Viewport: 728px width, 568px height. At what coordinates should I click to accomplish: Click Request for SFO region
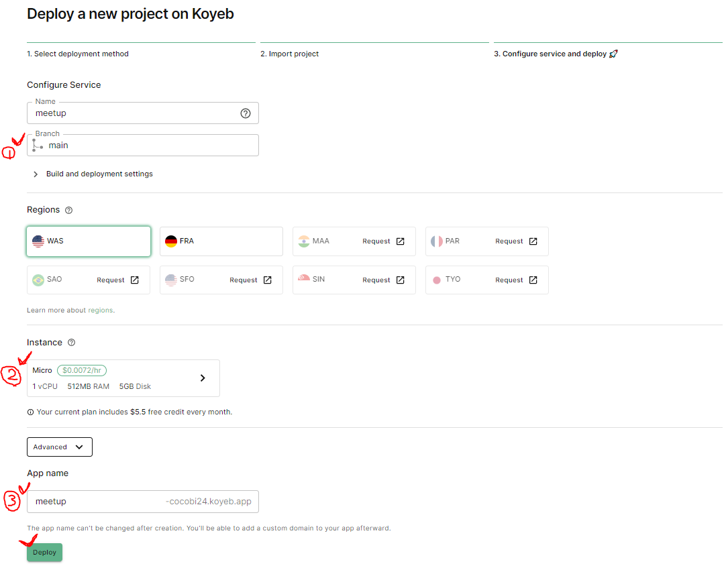(x=244, y=280)
